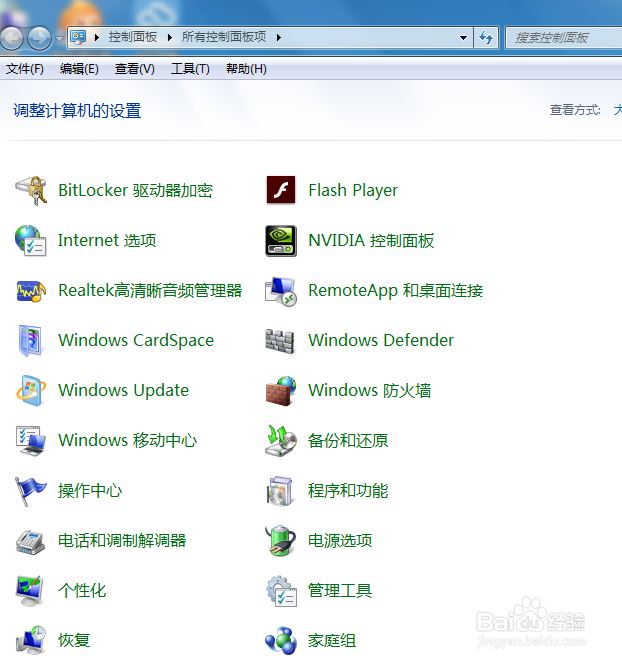Open the 文件(F) menu
The width and height of the screenshot is (622, 663).
point(25,68)
